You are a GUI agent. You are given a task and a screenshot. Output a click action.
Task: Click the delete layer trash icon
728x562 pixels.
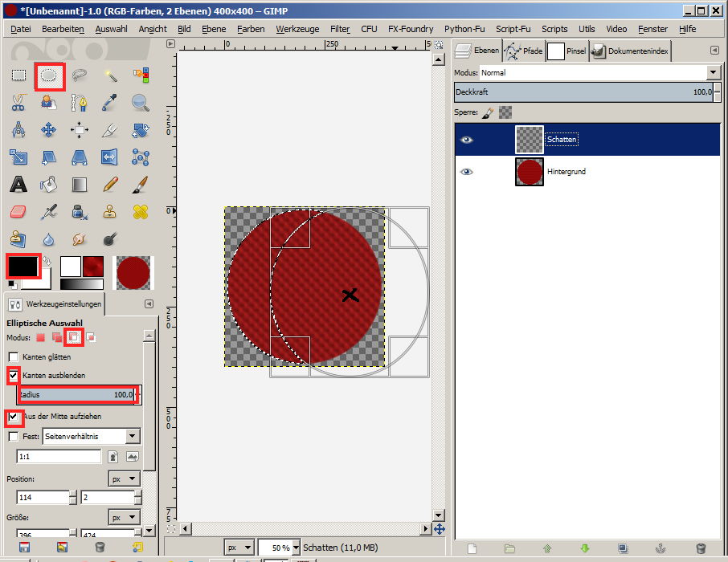[x=701, y=548]
